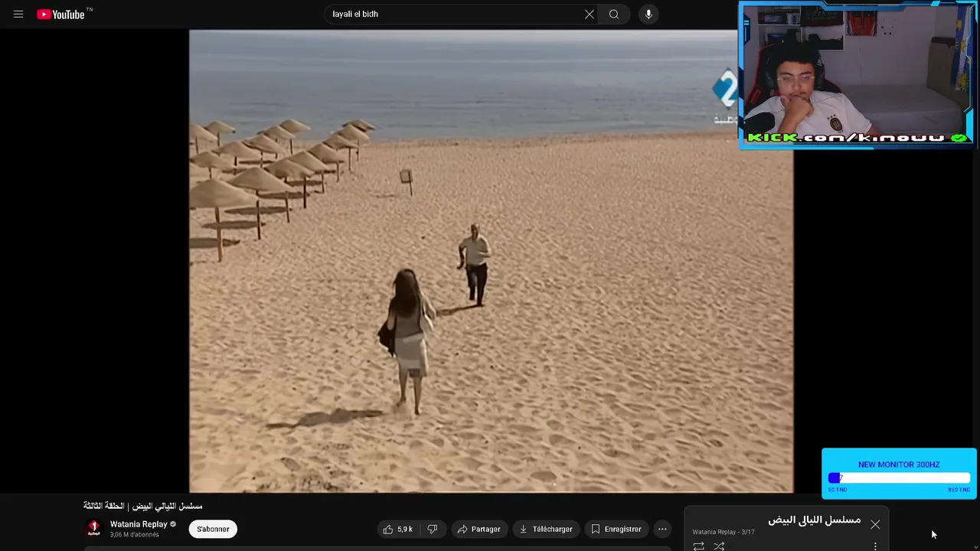Click the 'Watania Replay - 3/17' playlist subtitle

pos(724,532)
